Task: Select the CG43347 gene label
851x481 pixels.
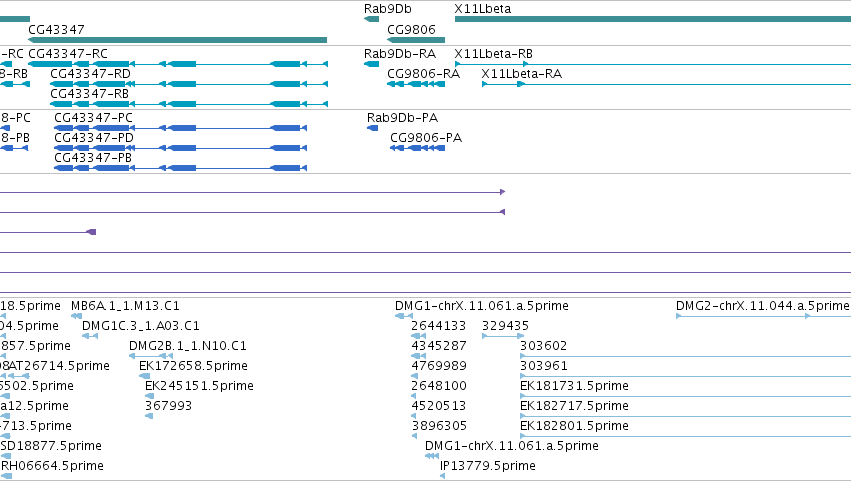Action: tap(56, 29)
